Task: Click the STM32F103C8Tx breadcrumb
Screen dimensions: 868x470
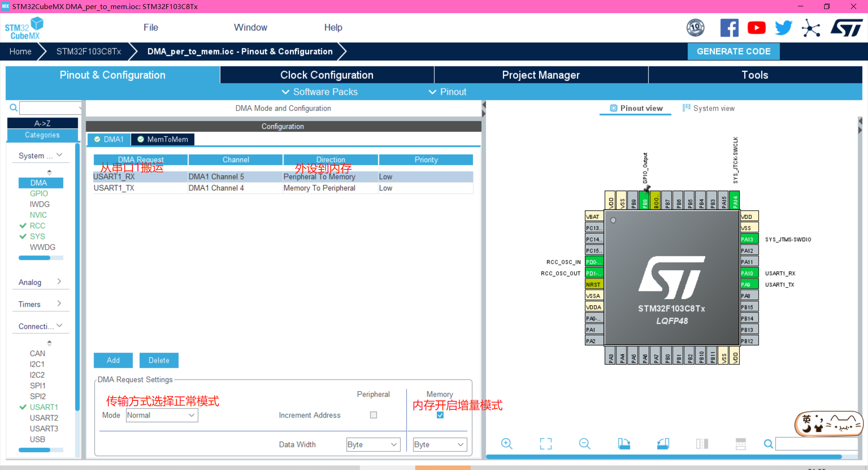Action: click(x=89, y=52)
